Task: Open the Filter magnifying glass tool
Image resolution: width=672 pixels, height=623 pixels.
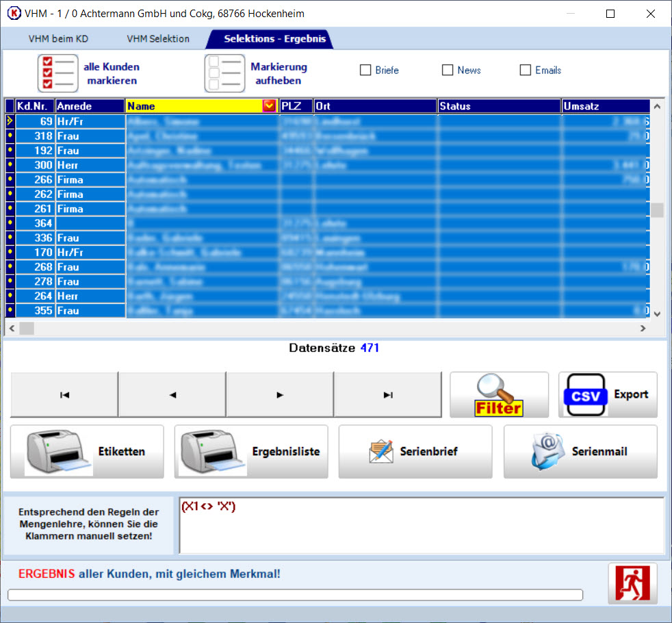Action: 499,395
